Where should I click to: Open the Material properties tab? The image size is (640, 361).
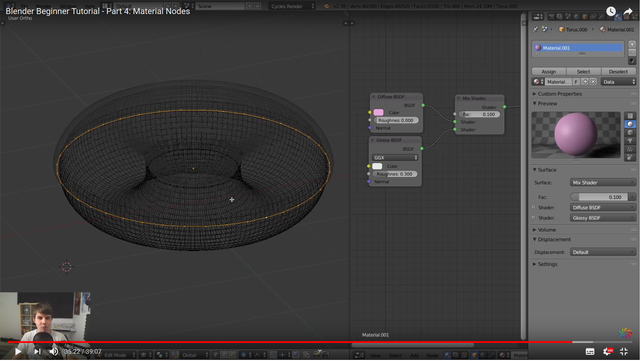(x=618, y=16)
